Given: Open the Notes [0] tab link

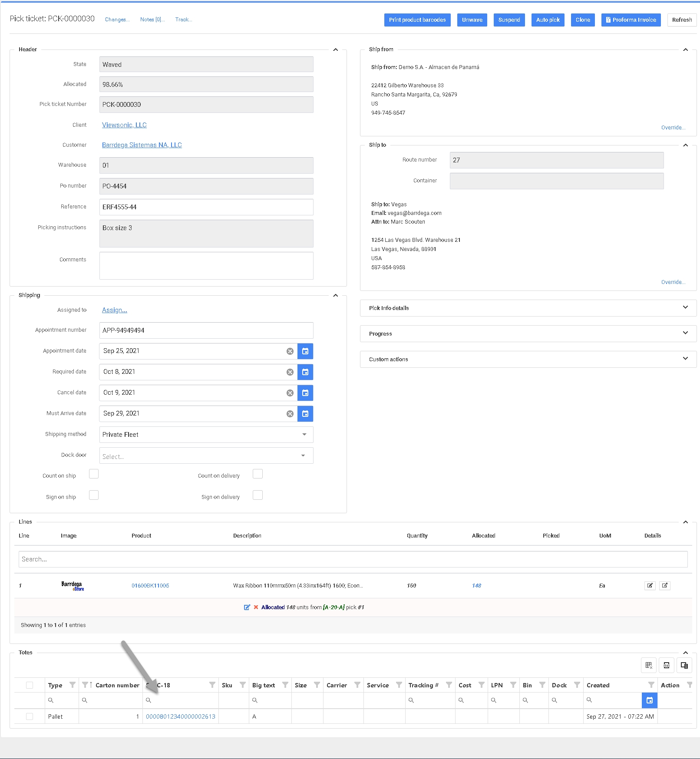Looking at the screenshot, I should pyautogui.click(x=152, y=20).
